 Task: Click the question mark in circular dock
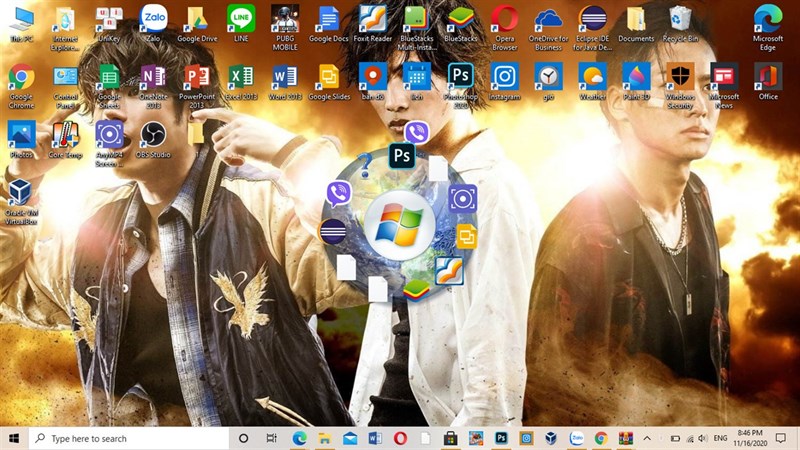(x=365, y=166)
